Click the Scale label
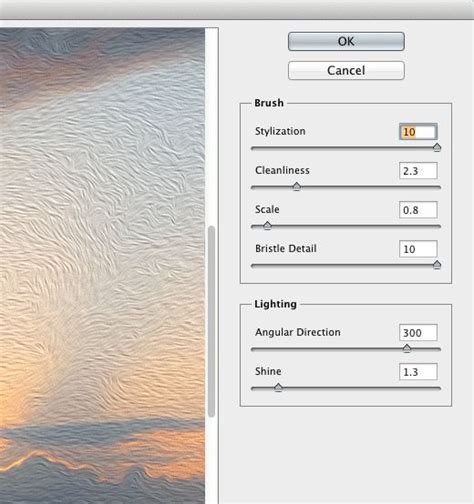Image resolution: width=474 pixels, height=504 pixels. point(267,209)
